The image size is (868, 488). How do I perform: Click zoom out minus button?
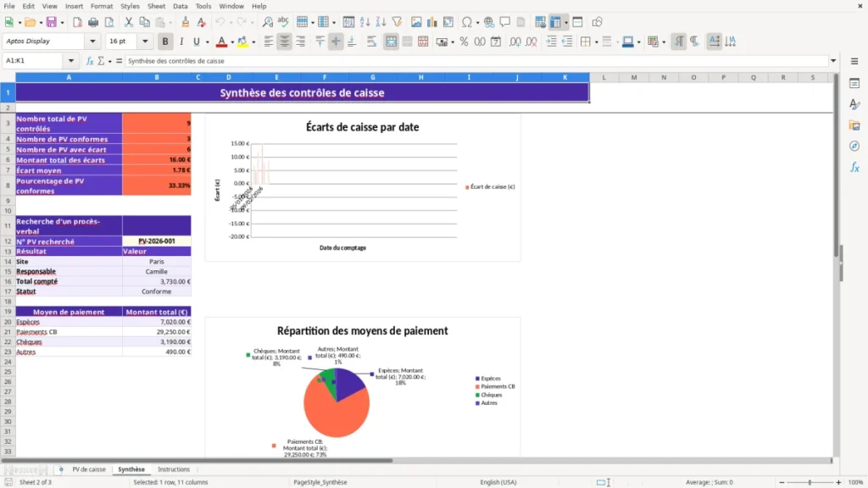tap(782, 482)
